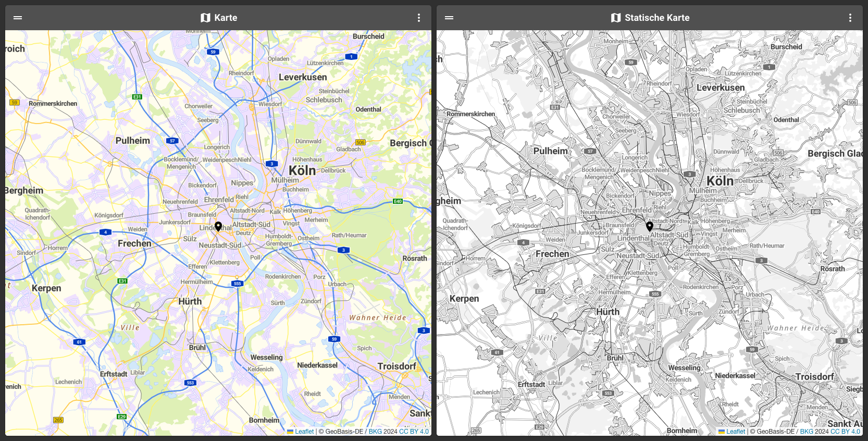Click the location marker on the colored Karte map
Viewport: 868px width, 441px height.
tap(218, 226)
